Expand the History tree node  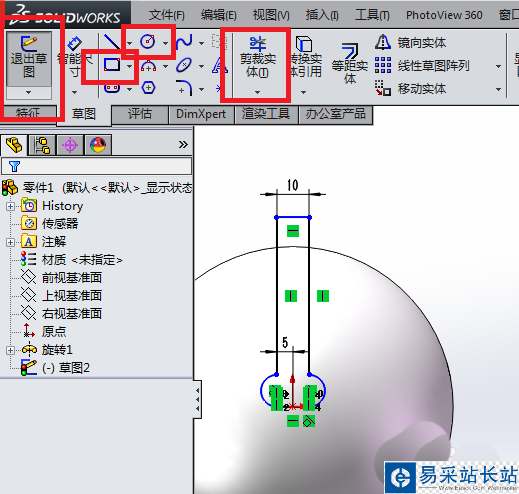coord(10,206)
